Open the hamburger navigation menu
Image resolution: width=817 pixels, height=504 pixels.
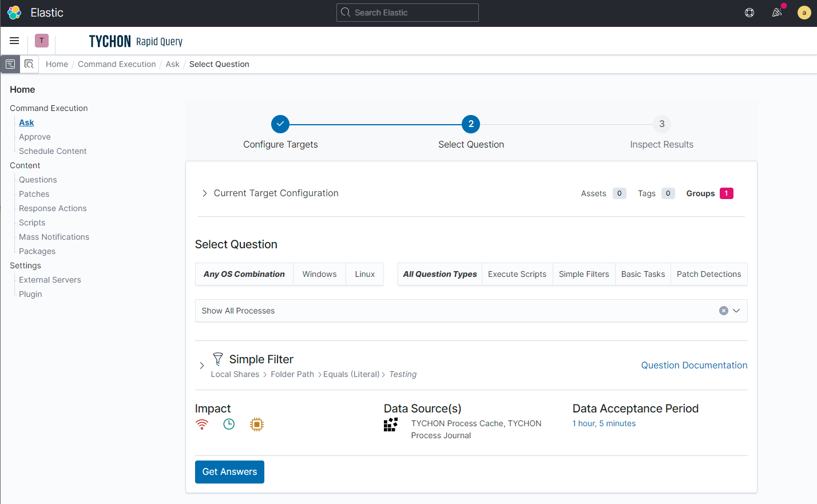[14, 41]
